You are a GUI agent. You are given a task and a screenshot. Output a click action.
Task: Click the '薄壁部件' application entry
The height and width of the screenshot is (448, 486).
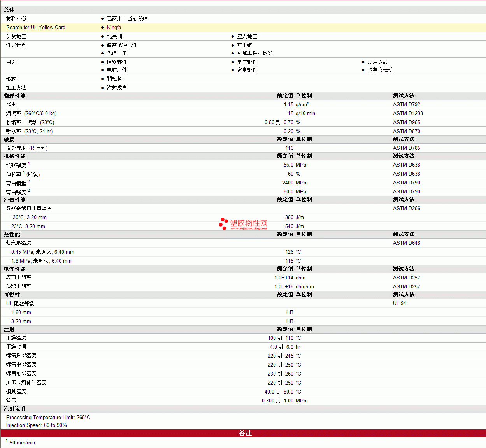[x=117, y=62]
